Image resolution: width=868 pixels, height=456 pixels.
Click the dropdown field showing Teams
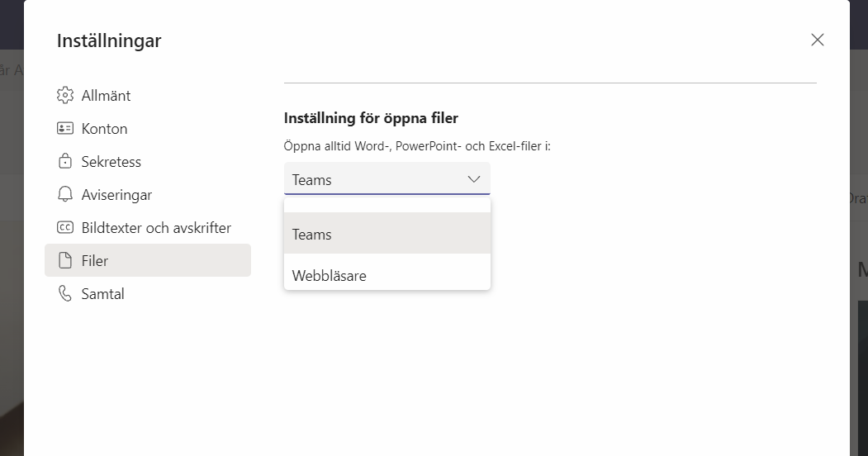coord(387,178)
